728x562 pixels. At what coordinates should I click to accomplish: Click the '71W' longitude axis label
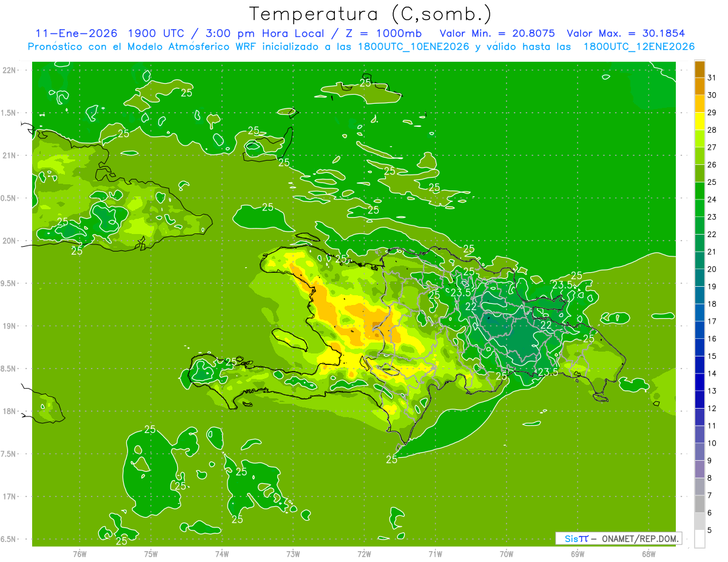tap(436, 554)
